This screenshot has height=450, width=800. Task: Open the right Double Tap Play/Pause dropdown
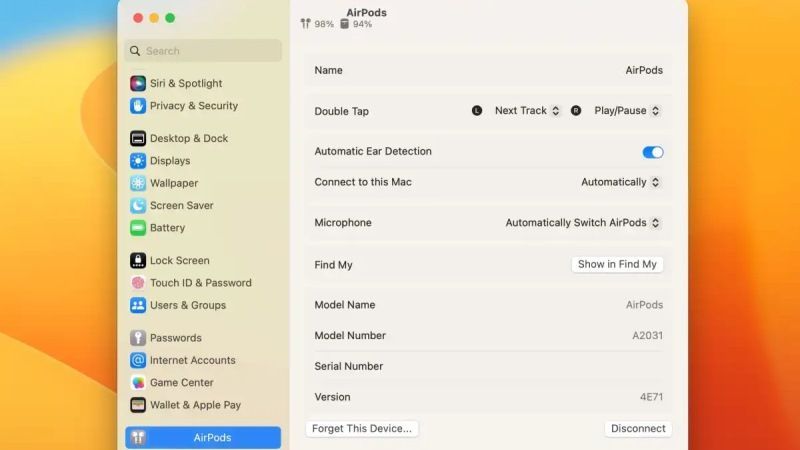(627, 111)
